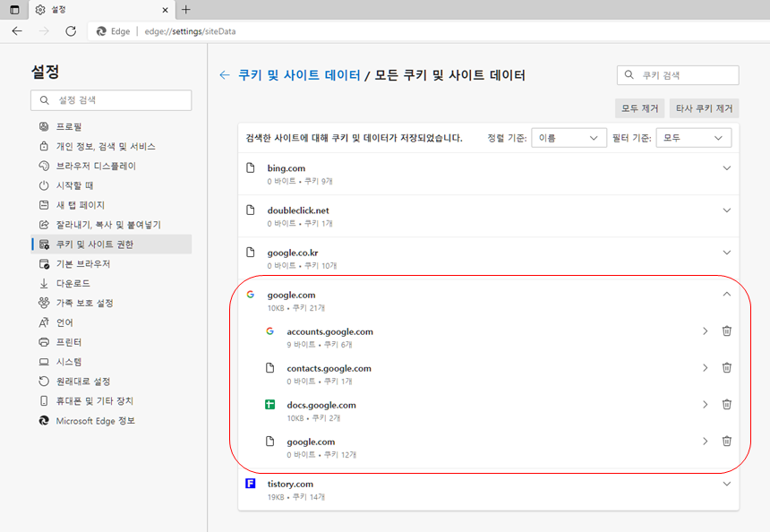Open 언어 settings section
Screen dimensions: 770x532
pyautogui.click(x=111, y=322)
